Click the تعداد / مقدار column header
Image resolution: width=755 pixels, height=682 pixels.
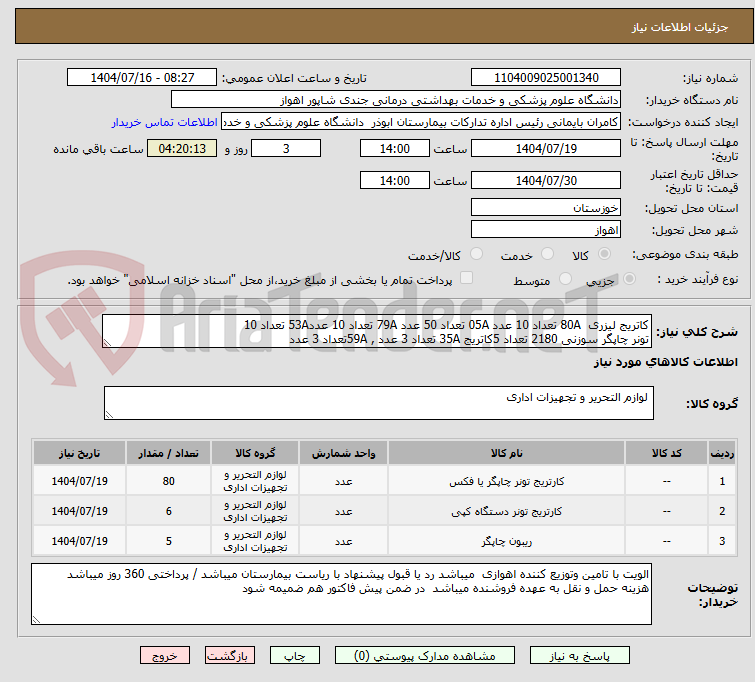pos(169,453)
